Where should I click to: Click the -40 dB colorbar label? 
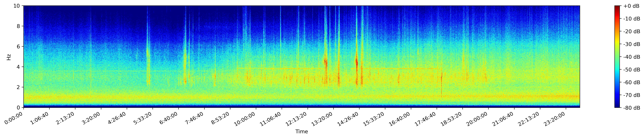[x=632, y=57]
